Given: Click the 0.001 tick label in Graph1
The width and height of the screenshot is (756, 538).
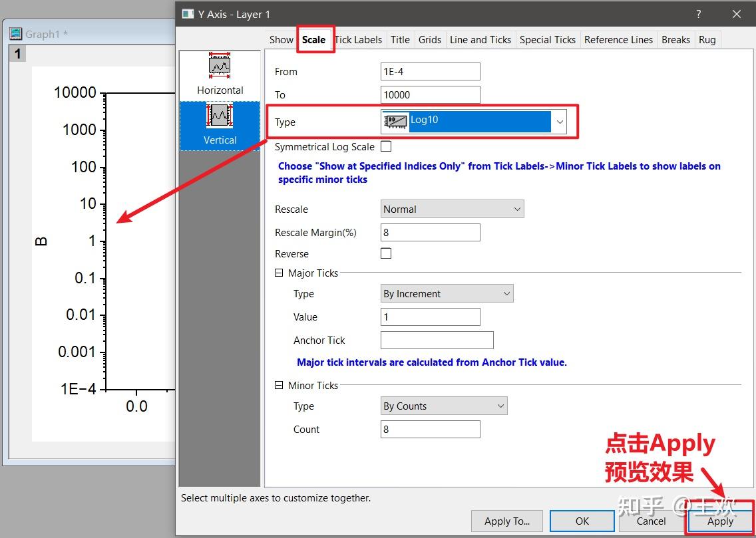Looking at the screenshot, I should pos(77,352).
